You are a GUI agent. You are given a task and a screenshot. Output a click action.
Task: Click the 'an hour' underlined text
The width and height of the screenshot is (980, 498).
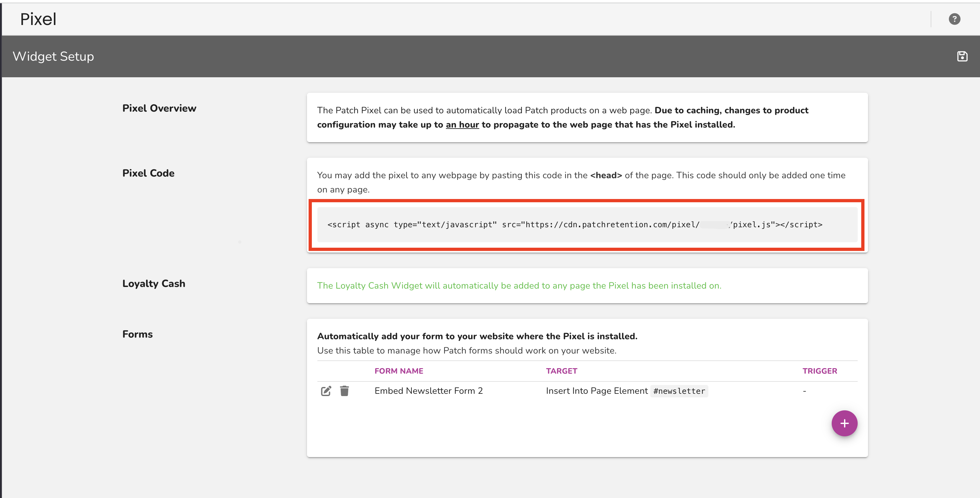[462, 125]
